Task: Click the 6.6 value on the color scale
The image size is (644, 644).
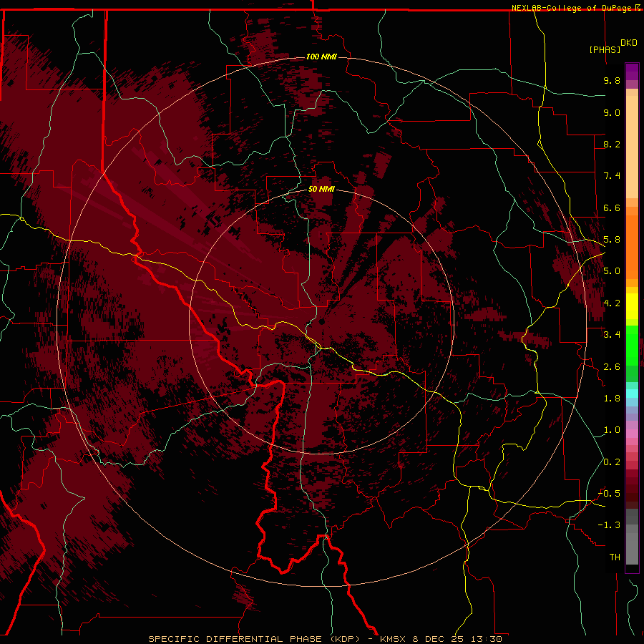Action: [x=612, y=208]
